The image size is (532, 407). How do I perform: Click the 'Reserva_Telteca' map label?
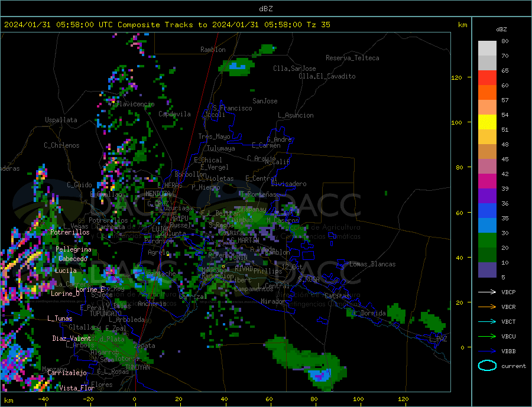[352, 58]
